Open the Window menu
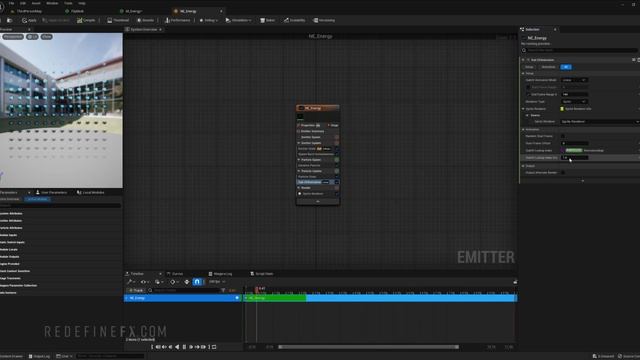640x360 pixels. (x=52, y=3)
